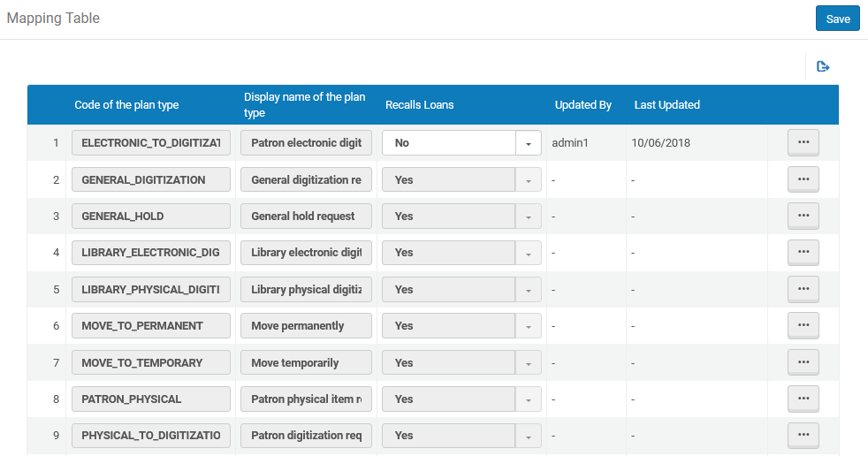Open Recalls Loans dropdown for General digitization row
Viewport: 868px width, 456px height.
click(528, 180)
